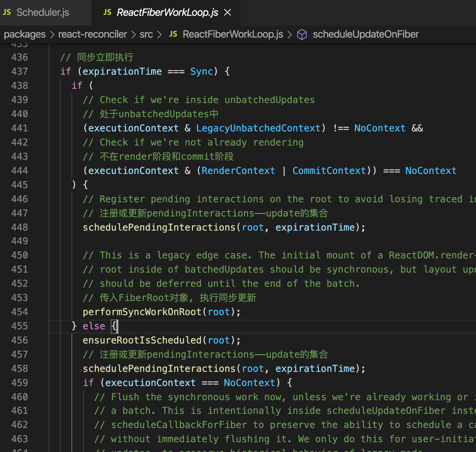
Task: Close the ReactFiberWorkLoop.js tab
Action: pyautogui.click(x=227, y=12)
